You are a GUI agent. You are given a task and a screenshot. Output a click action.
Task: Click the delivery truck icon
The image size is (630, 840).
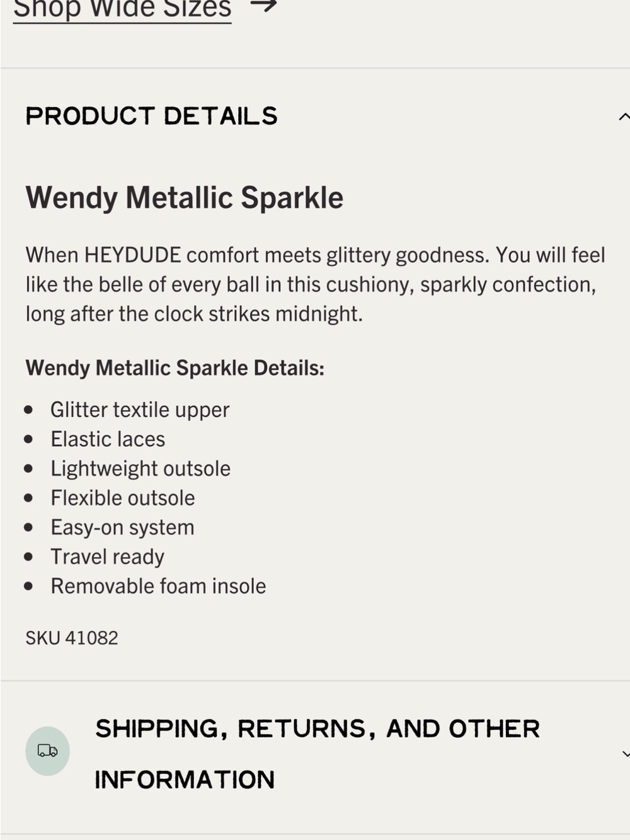coord(47,751)
